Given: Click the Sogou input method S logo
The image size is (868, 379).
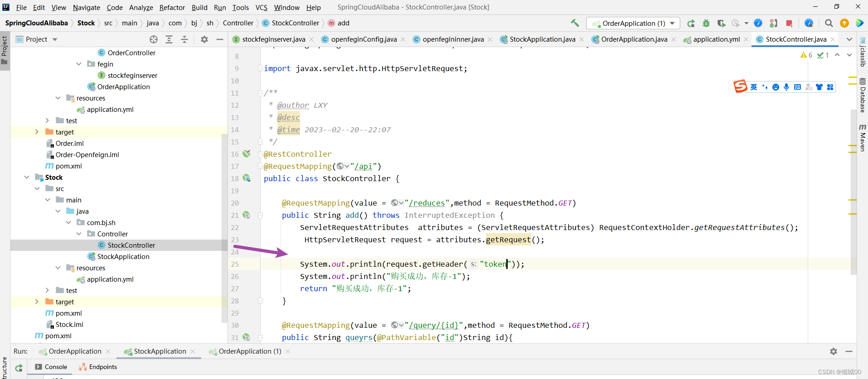Looking at the screenshot, I should 740,86.
